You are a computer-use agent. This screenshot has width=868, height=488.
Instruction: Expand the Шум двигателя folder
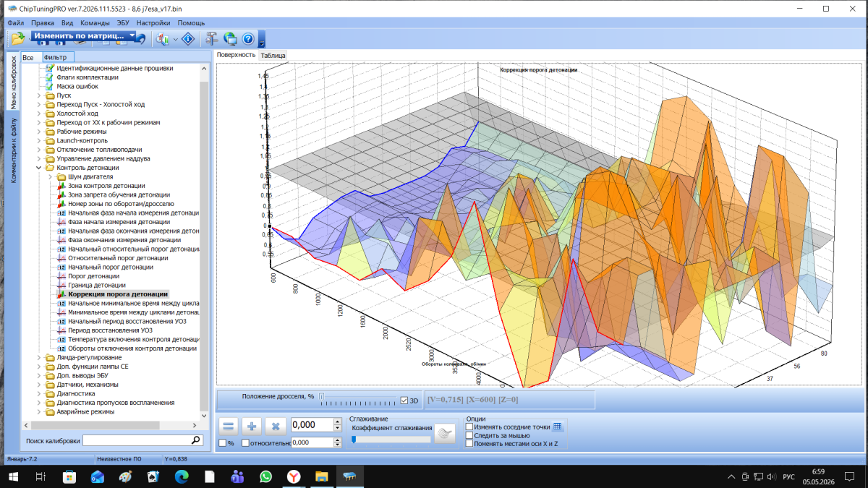51,176
